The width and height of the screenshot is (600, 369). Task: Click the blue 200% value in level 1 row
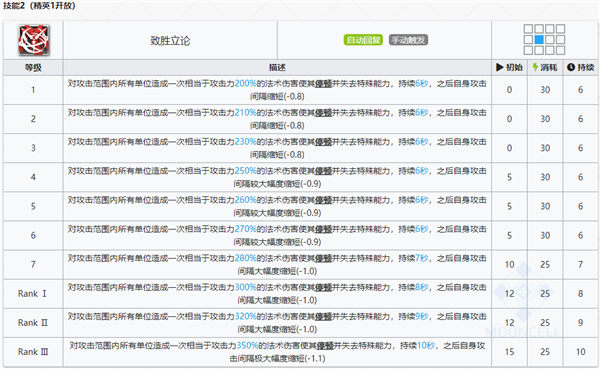pos(245,84)
